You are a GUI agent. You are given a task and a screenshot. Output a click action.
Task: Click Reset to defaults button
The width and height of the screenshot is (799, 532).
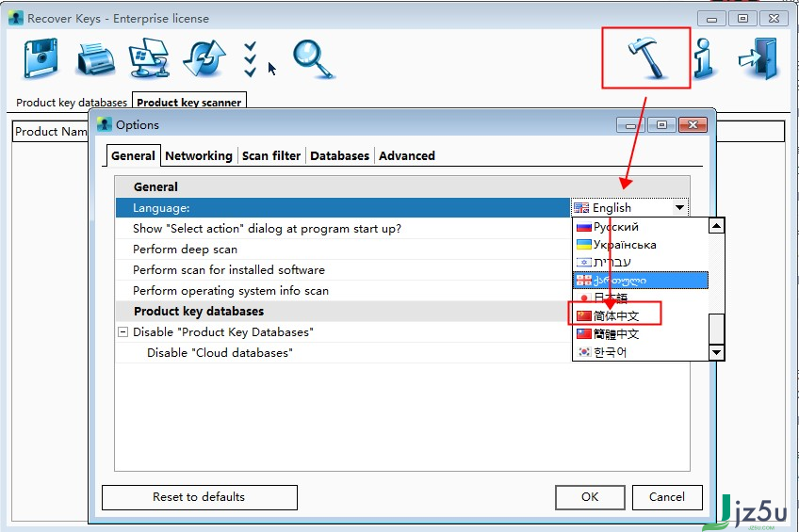tap(199, 497)
